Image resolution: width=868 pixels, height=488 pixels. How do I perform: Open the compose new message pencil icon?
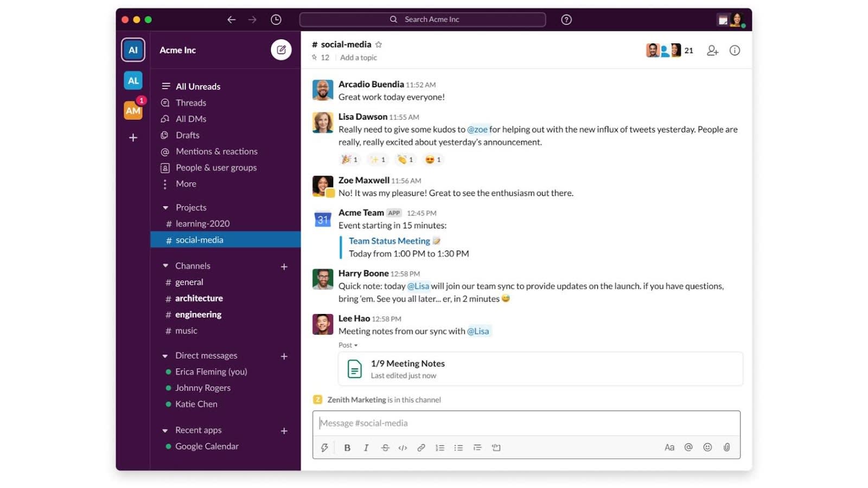click(x=282, y=50)
